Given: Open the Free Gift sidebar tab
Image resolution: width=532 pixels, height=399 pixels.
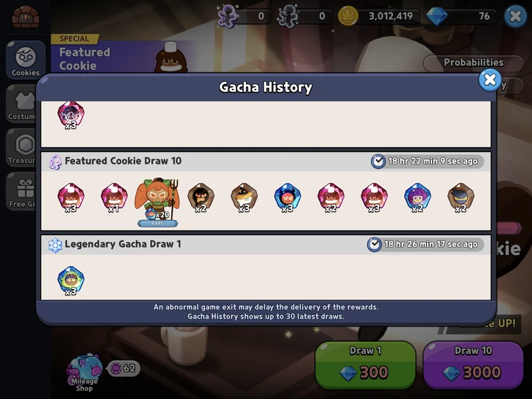Looking at the screenshot, I should pyautogui.click(x=21, y=191).
